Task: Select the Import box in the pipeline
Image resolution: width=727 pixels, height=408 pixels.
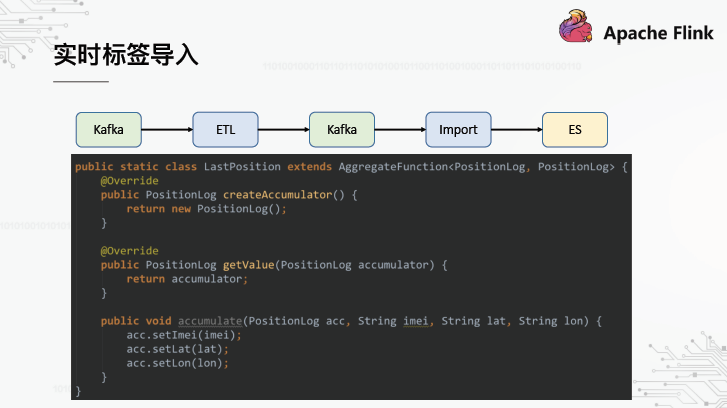Action: [x=458, y=129]
